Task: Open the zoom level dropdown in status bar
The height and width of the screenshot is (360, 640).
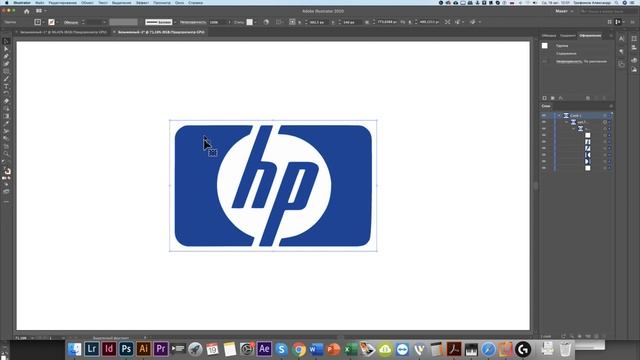Action: 33,338
